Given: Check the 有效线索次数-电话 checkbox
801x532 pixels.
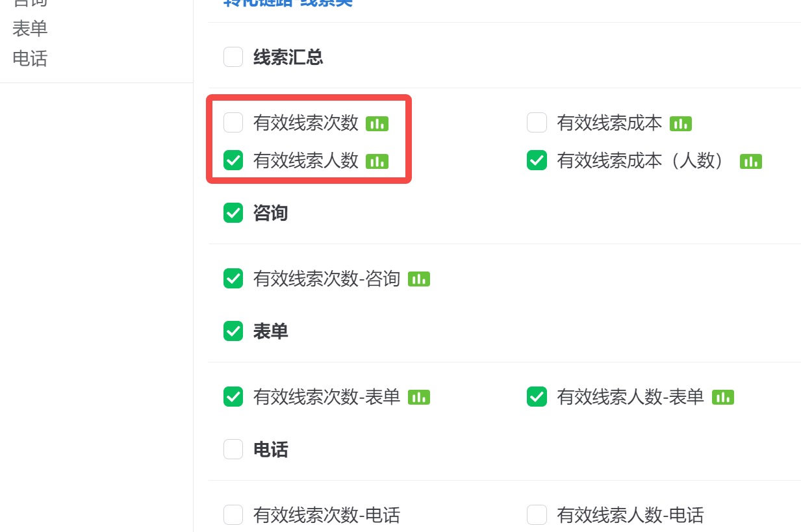Looking at the screenshot, I should [x=233, y=515].
